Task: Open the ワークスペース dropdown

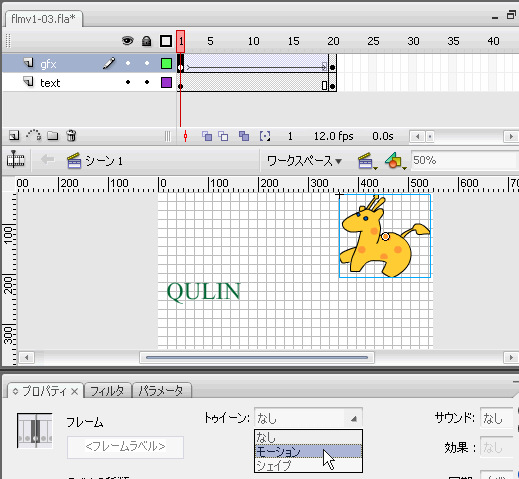Action: point(304,161)
